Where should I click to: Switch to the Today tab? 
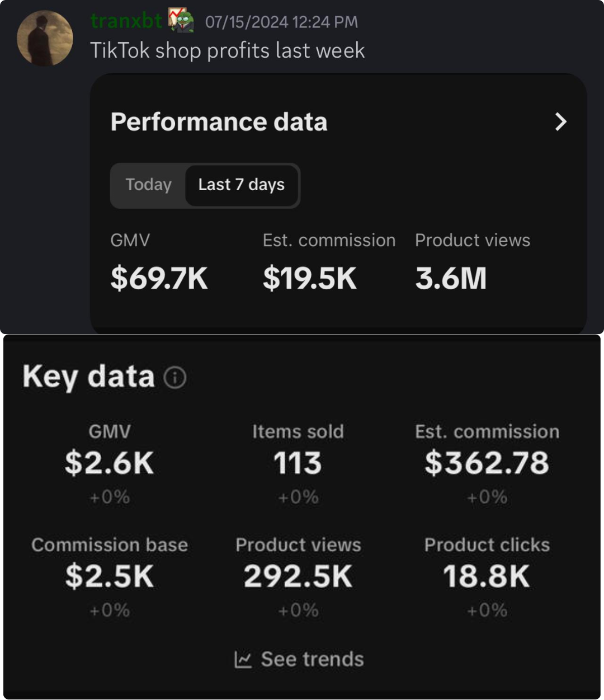[x=148, y=185]
